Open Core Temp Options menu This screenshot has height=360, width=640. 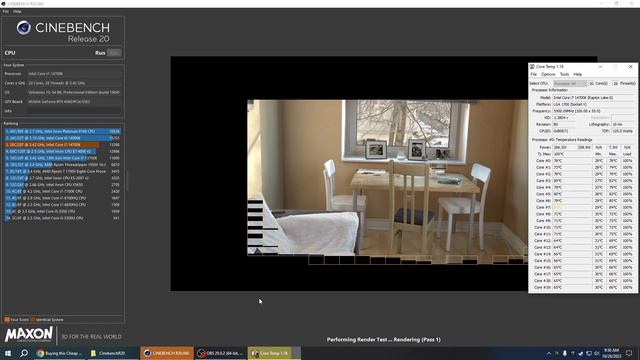pos(548,74)
